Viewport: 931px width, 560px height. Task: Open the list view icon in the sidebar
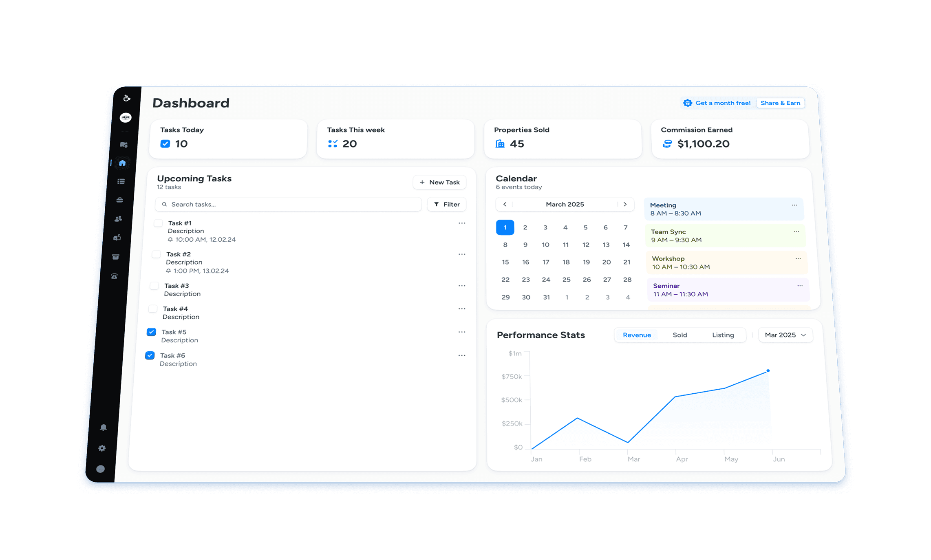(x=121, y=181)
